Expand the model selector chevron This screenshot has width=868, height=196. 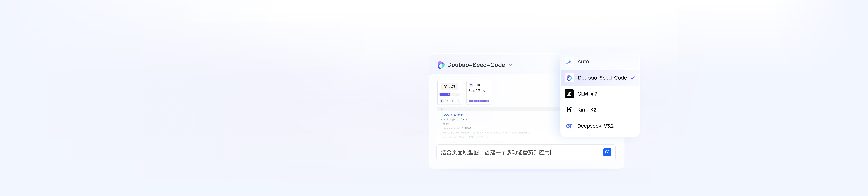tap(510, 65)
